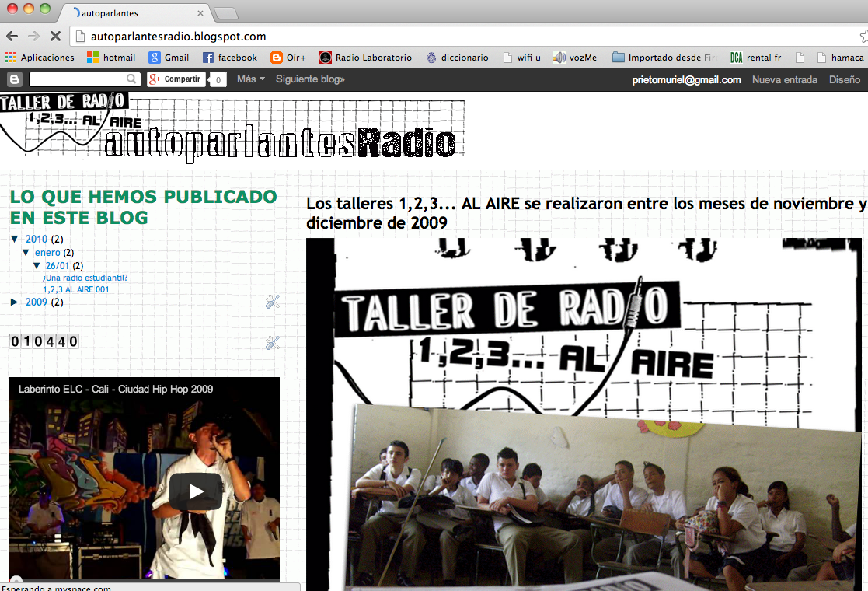Click the search magnifier in Blogger navbar
Image resolution: width=868 pixels, height=591 pixels.
[x=131, y=79]
